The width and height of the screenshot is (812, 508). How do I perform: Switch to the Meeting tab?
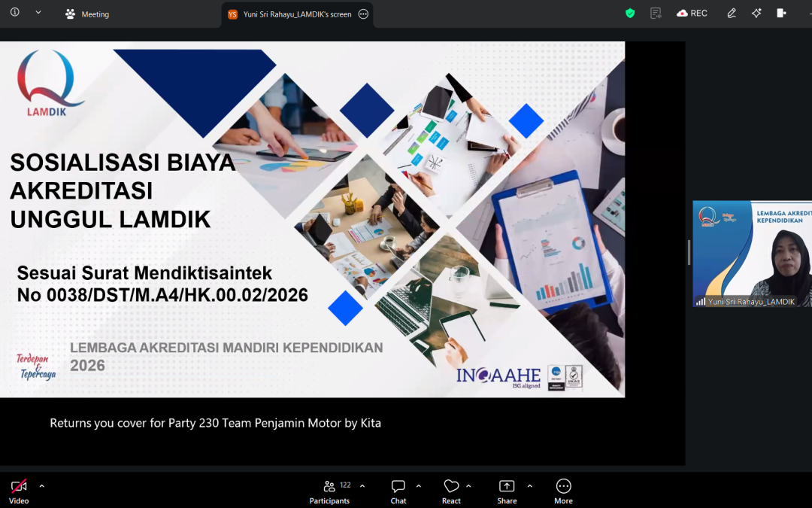[87, 14]
